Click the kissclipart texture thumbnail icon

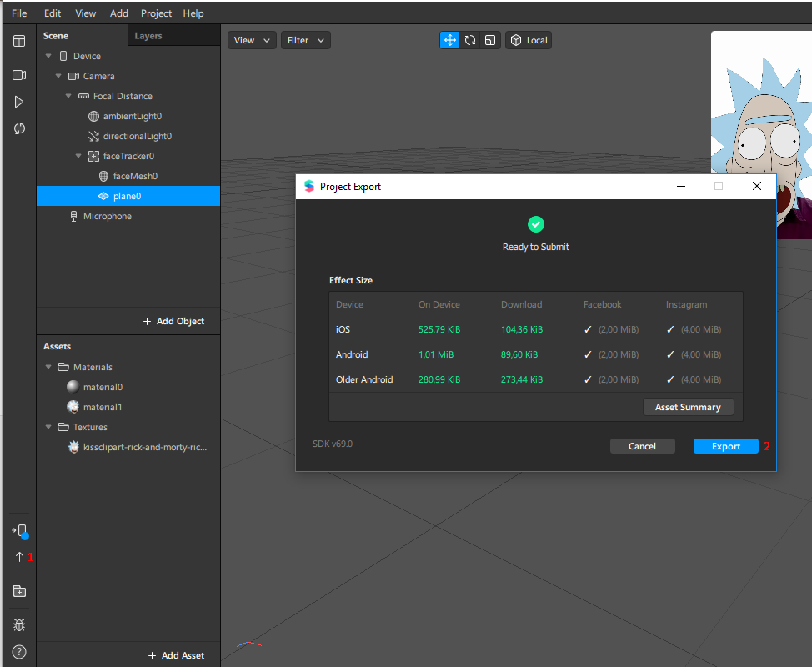[73, 447]
